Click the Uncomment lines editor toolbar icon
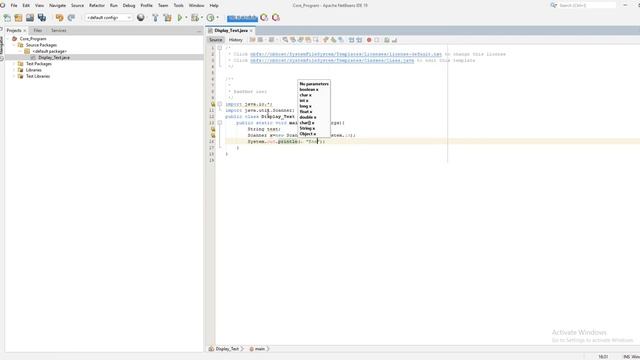 tap(394, 40)
